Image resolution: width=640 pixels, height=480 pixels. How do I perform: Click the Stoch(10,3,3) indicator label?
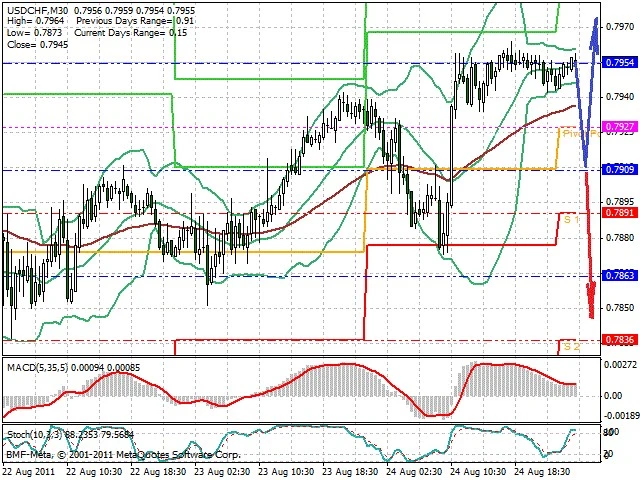70,435
